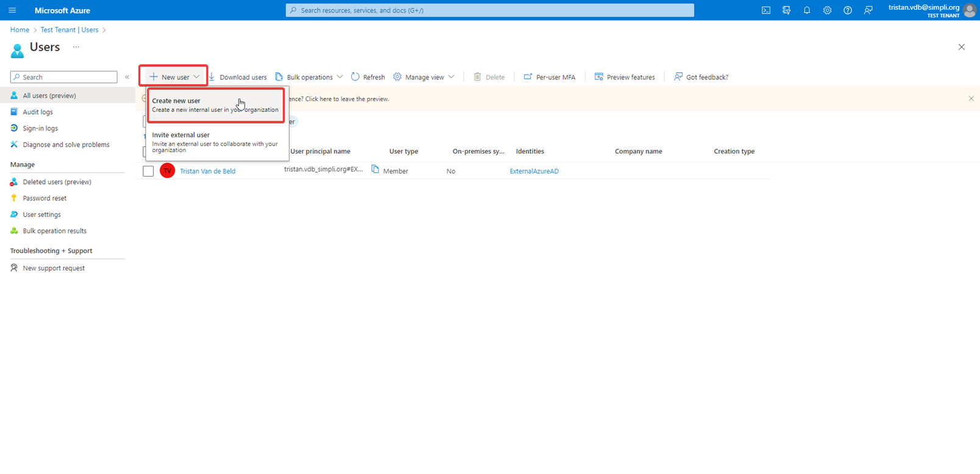Open Sign-in logs in the sidebar
This screenshot has height=474, width=980.
click(x=40, y=129)
